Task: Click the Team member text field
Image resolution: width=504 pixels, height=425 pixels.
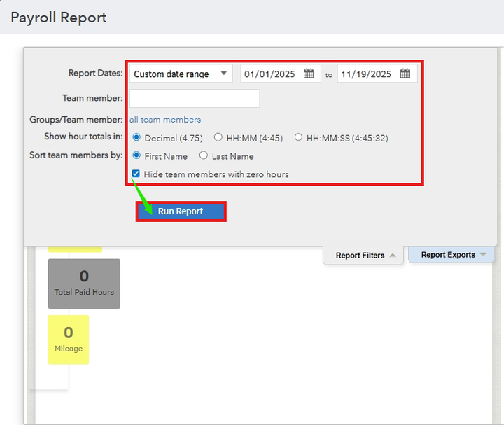Action: pyautogui.click(x=194, y=98)
